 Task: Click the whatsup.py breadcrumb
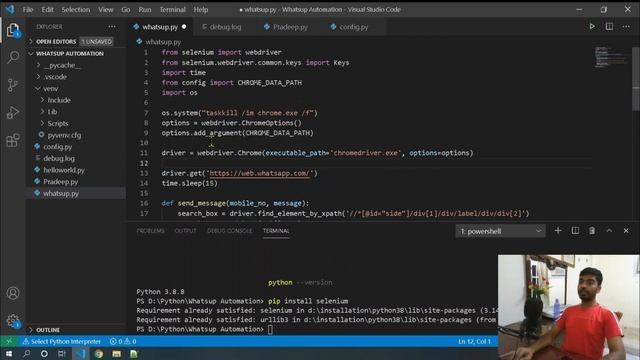(163, 42)
